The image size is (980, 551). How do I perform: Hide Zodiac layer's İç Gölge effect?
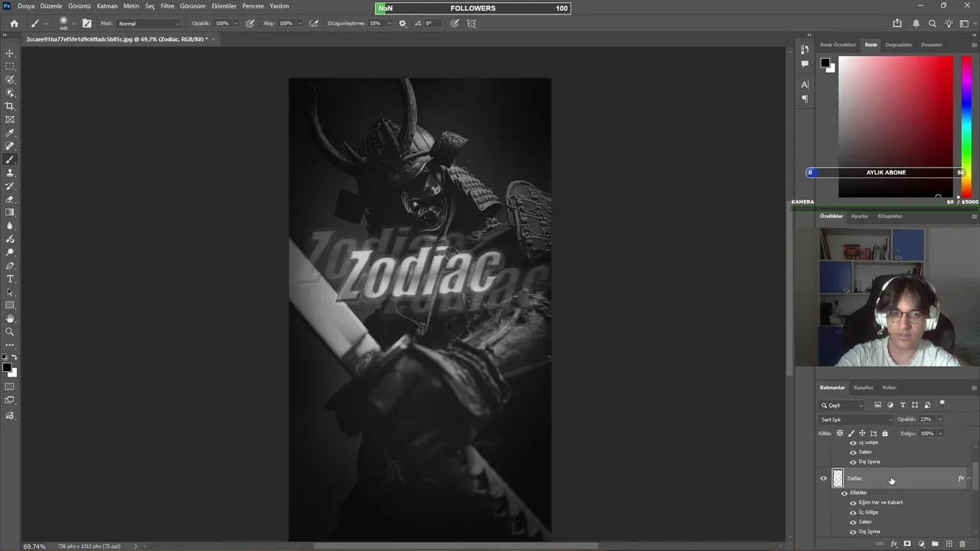(x=853, y=512)
